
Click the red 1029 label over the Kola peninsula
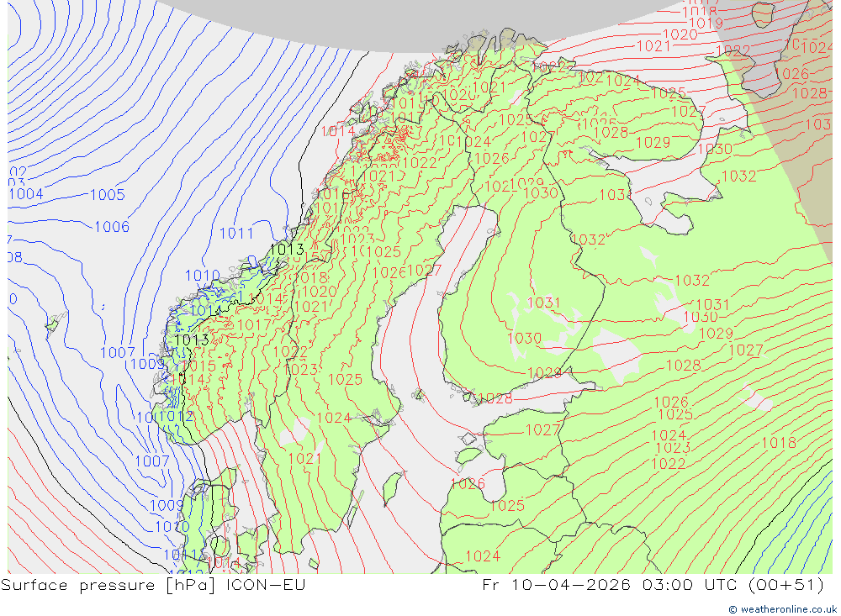[653, 142]
